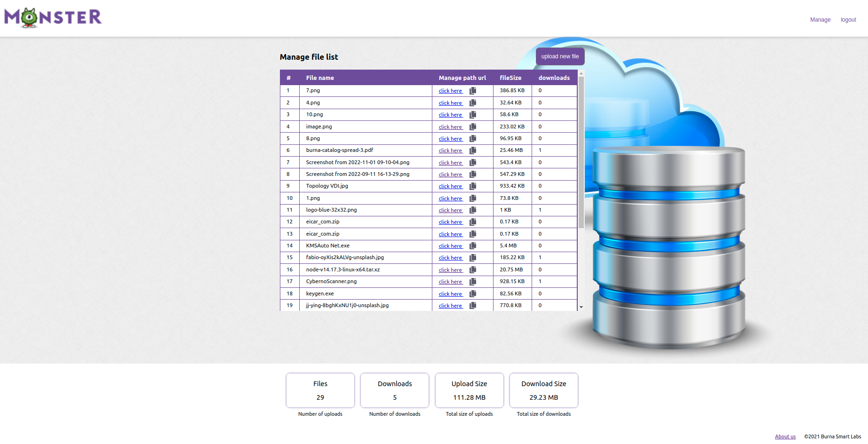Viewport: 868px width, 444px height.
Task: Copy the path URL for Topology VDI.jpg
Action: click(473, 186)
